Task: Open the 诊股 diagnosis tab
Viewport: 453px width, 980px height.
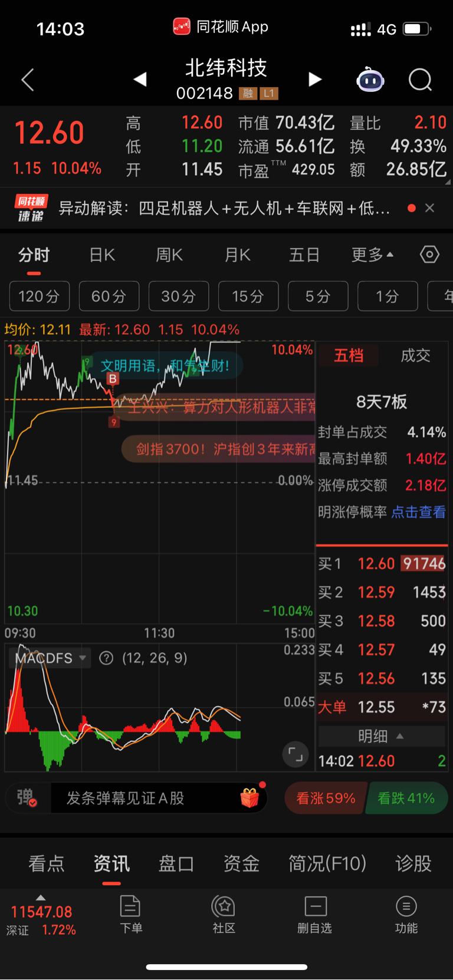Action: coord(413,864)
